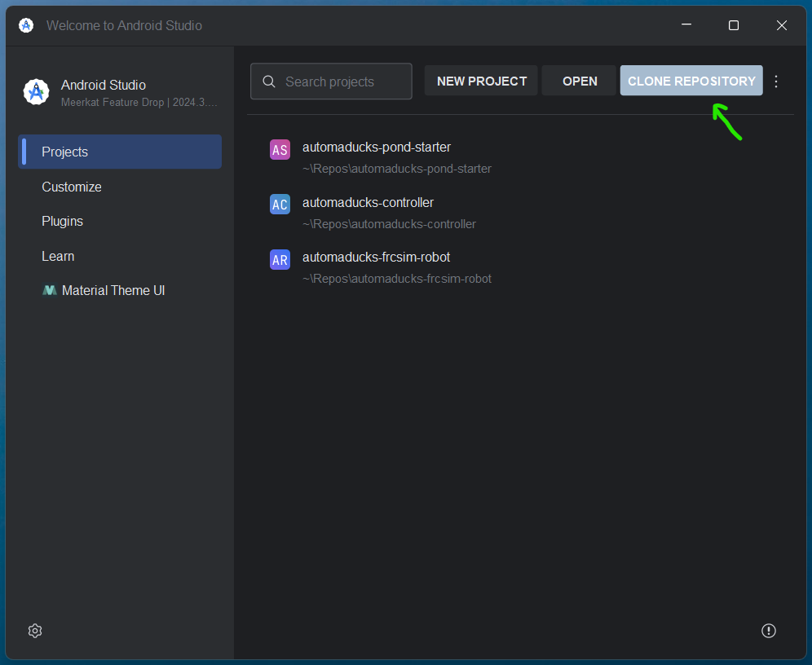
Task: Close the Welcome to Android Studio window
Action: pos(782,24)
